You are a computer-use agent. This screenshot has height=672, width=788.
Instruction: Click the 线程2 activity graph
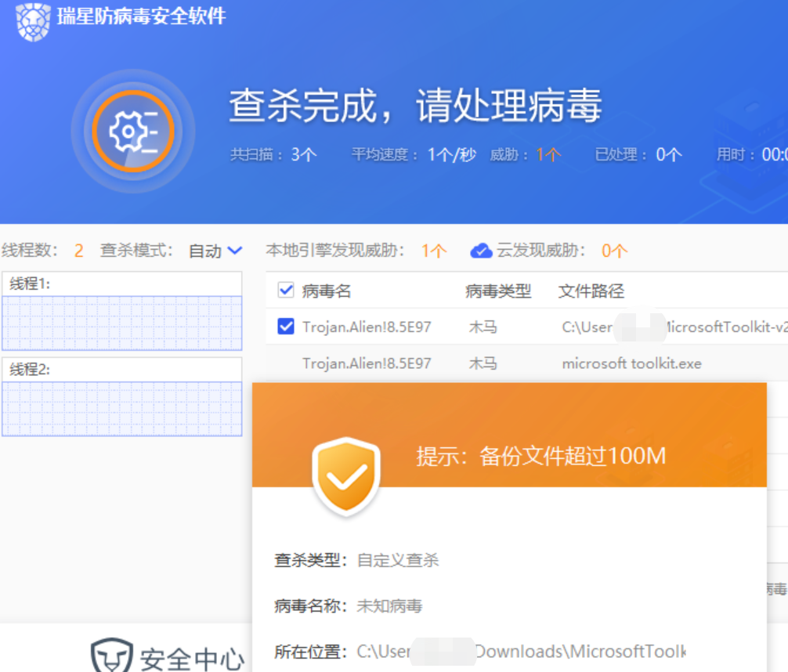click(122, 409)
